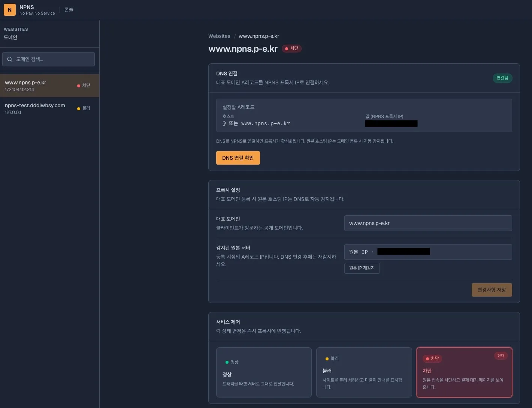The image size is (532, 408).
Task: Focus the 도메인 검색 search field
Action: pos(48,59)
